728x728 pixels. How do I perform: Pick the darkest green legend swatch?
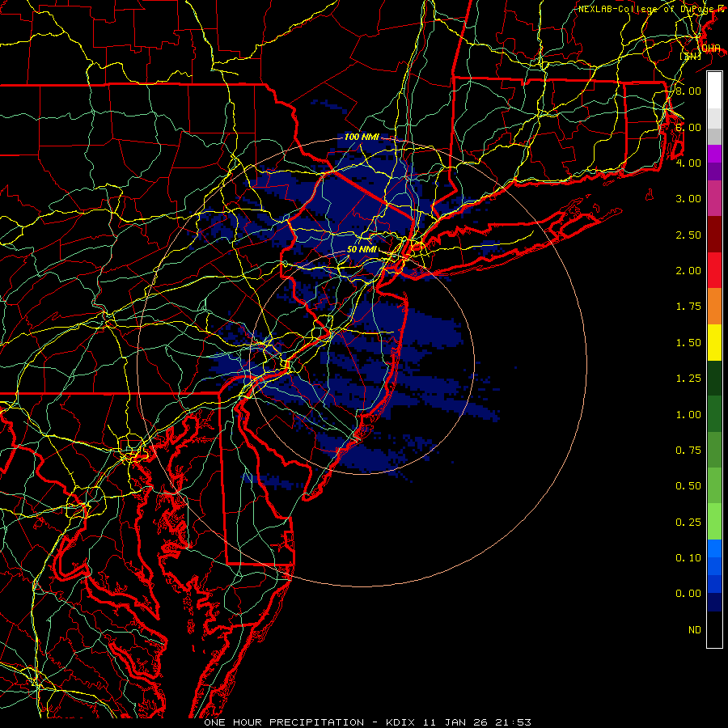pos(714,379)
